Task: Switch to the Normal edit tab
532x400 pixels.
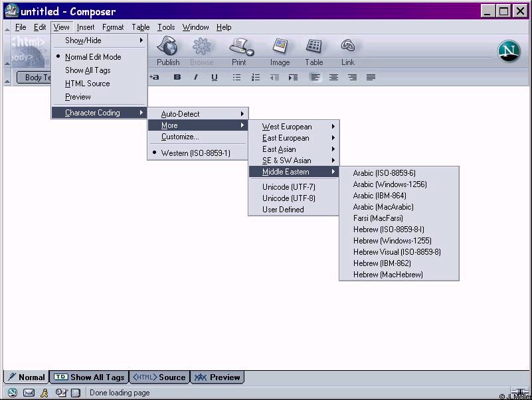Action: [27, 377]
